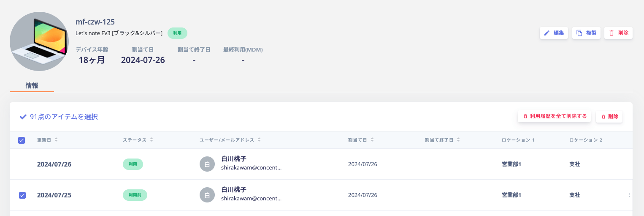644x216 pixels.
Task: Click the 白 avatar in 2024/07/26 row
Action: point(207,164)
